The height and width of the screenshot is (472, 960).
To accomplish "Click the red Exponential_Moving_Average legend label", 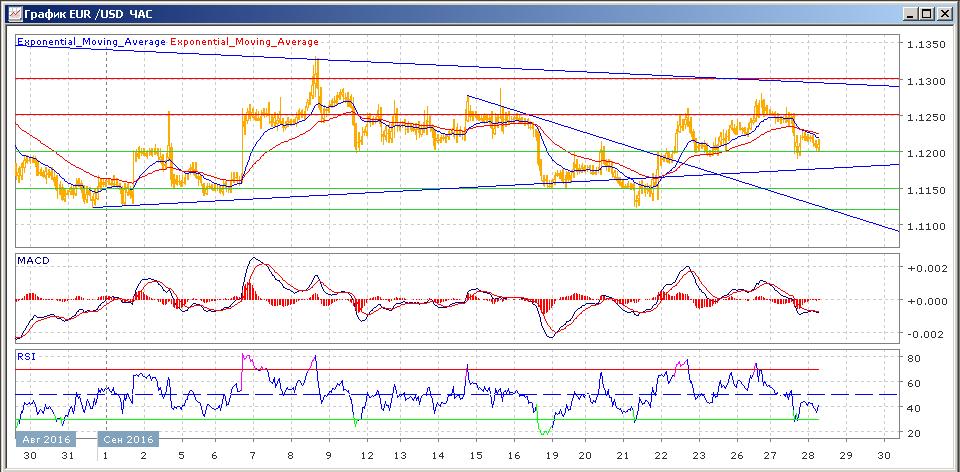I will point(244,42).
